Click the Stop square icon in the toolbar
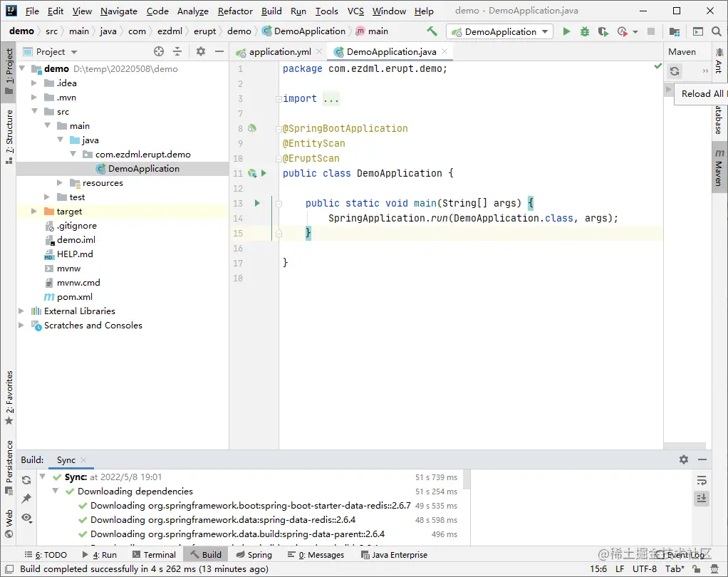The height and width of the screenshot is (577, 728). 651,31
